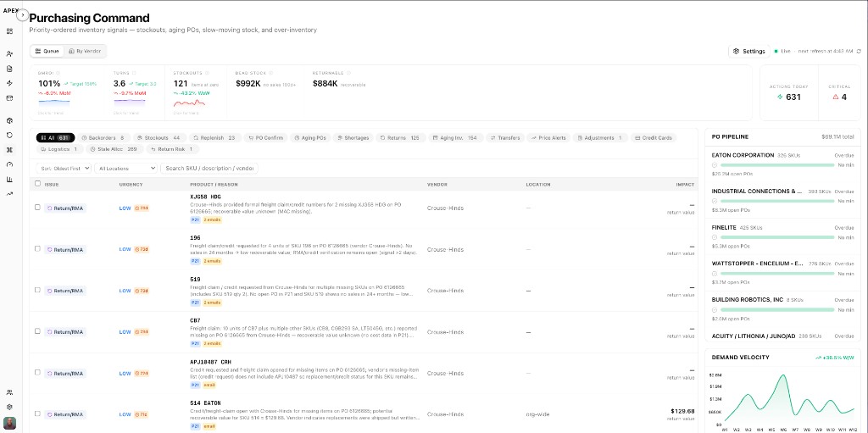The width and height of the screenshot is (868, 433).
Task: Filter by Stockouts chip
Action: [159, 138]
